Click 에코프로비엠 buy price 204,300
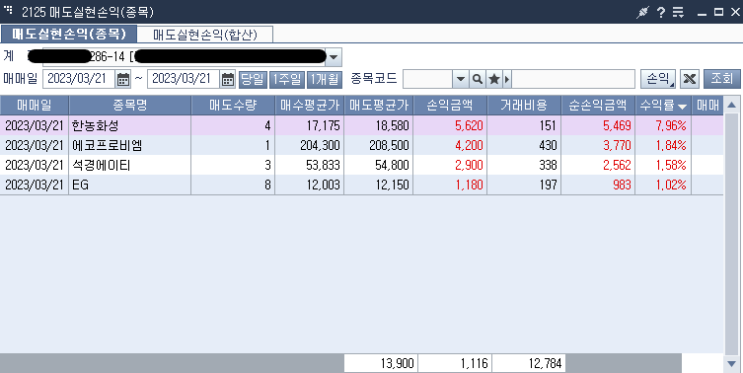 pos(320,146)
